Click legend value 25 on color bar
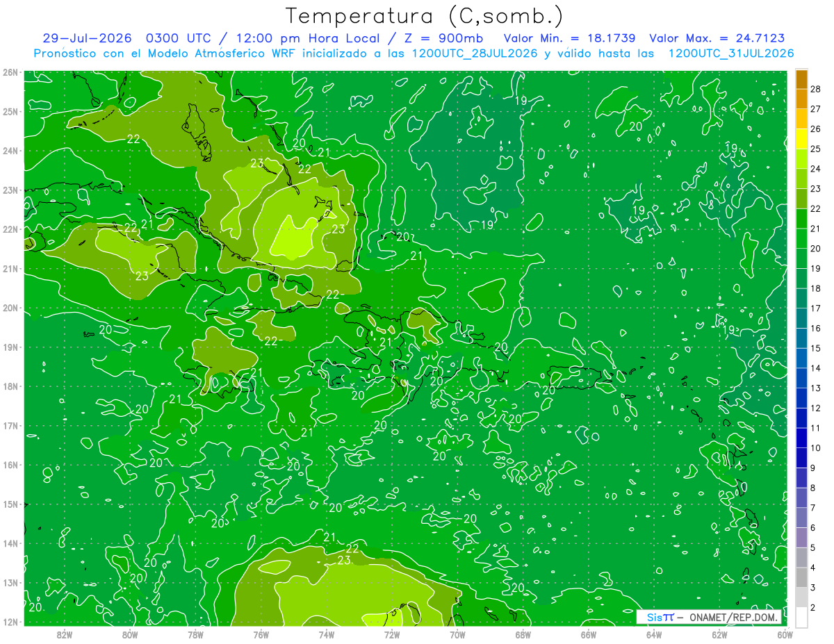The image size is (834, 644). (x=816, y=149)
